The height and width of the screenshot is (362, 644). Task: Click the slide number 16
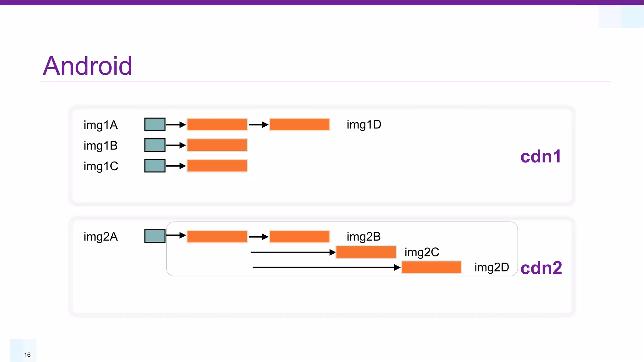tap(27, 355)
